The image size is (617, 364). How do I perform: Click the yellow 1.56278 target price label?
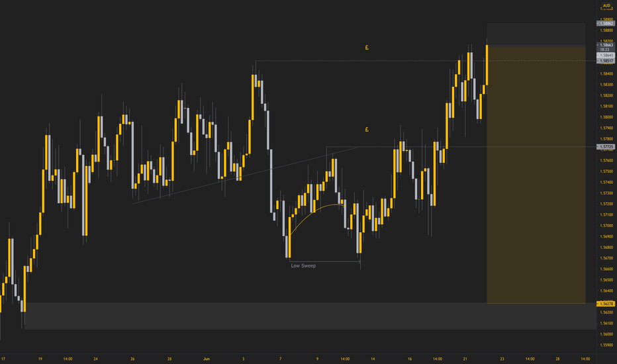click(606, 303)
